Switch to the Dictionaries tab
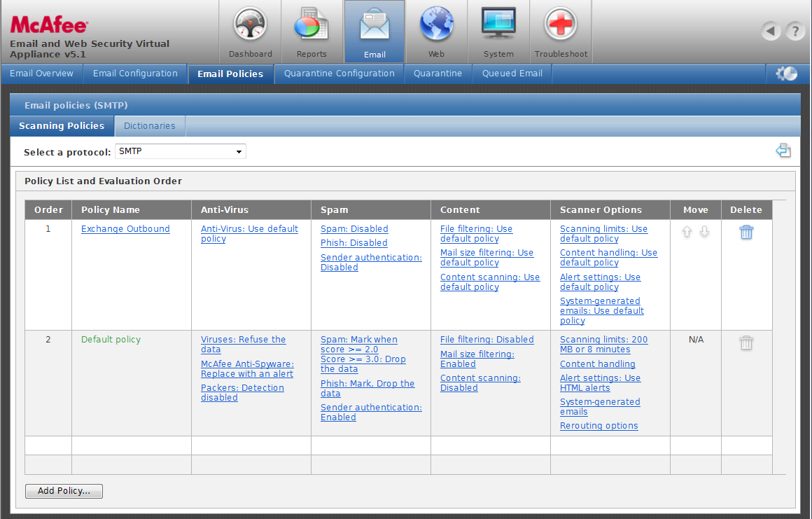The height and width of the screenshot is (519, 812). (x=149, y=126)
